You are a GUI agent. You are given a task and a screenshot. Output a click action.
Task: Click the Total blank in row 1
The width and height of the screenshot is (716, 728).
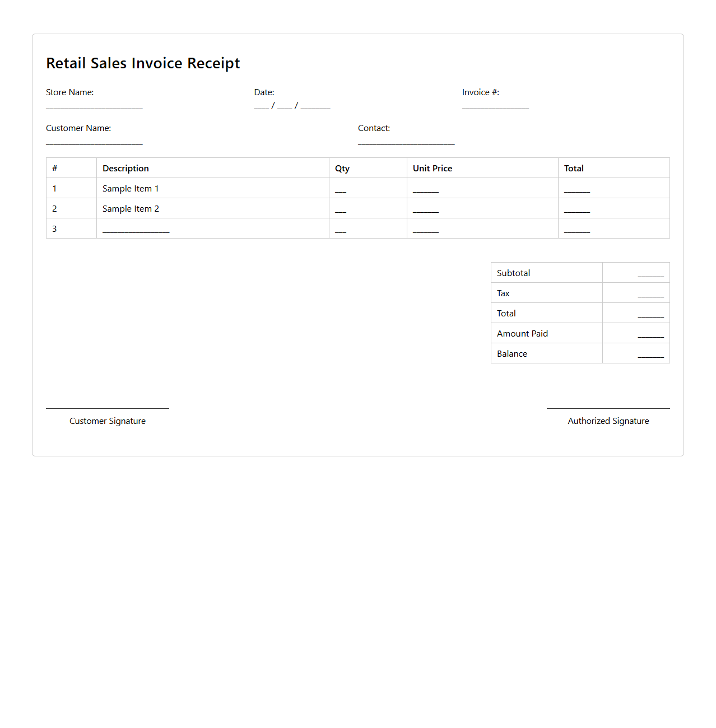tap(576, 190)
